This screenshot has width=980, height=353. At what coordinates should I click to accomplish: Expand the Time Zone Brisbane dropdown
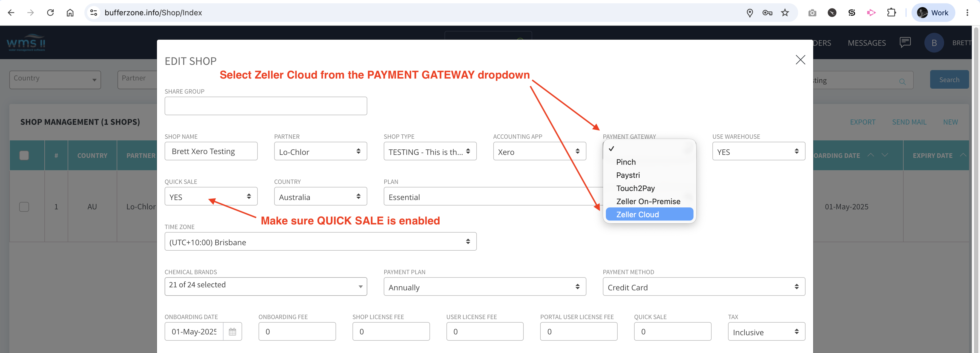pyautogui.click(x=320, y=242)
